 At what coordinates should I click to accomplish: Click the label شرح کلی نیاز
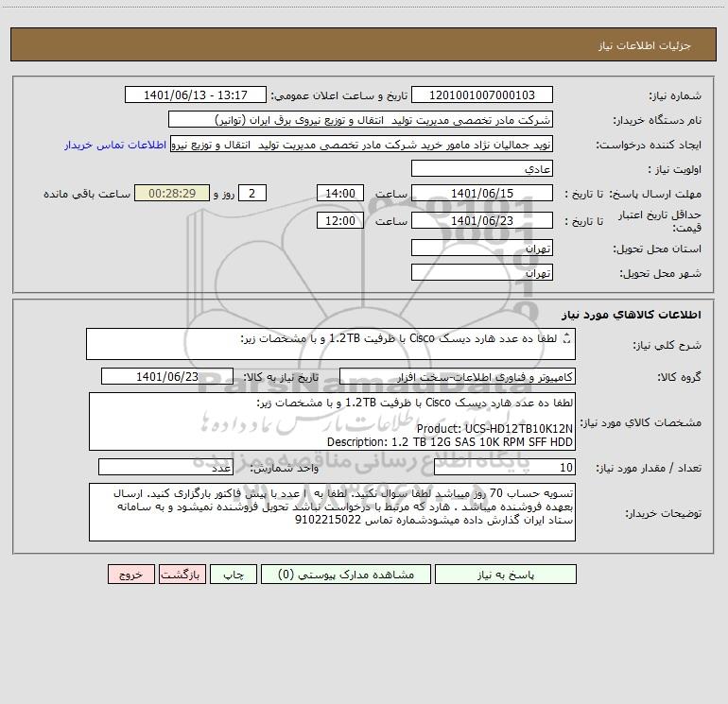click(667, 345)
